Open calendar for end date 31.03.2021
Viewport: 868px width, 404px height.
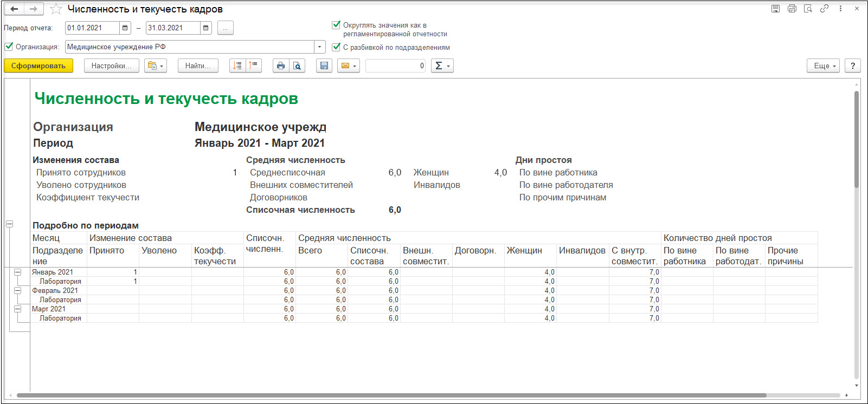coord(206,28)
